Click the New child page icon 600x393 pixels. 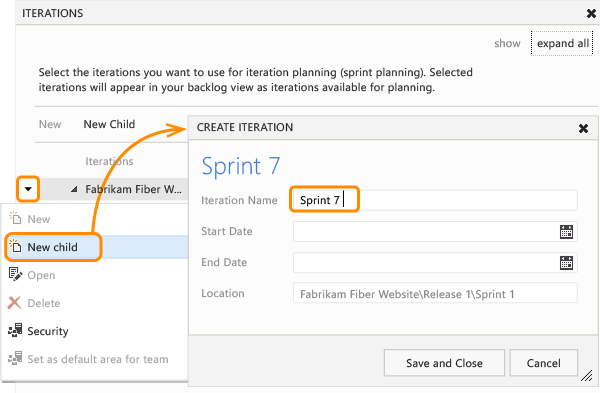(15, 246)
